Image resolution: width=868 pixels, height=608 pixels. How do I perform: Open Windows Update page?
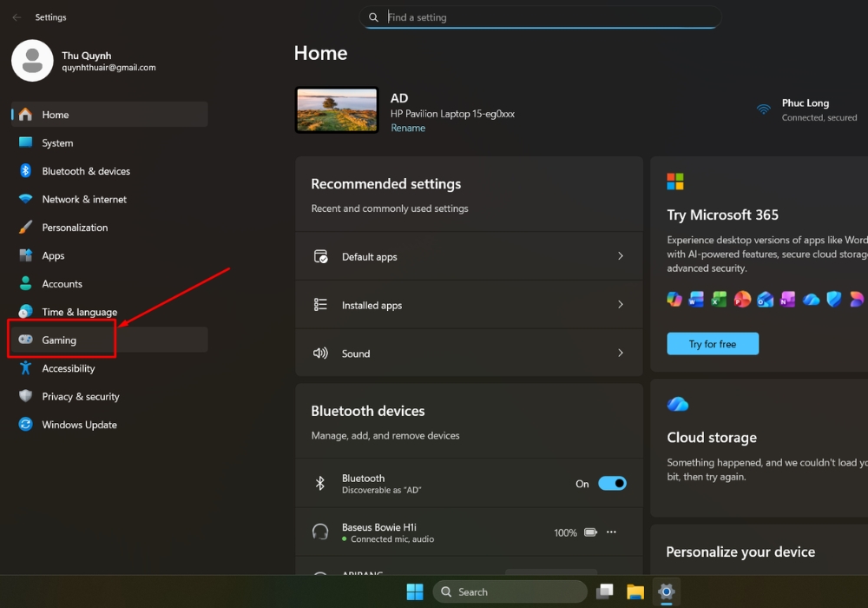click(109, 425)
